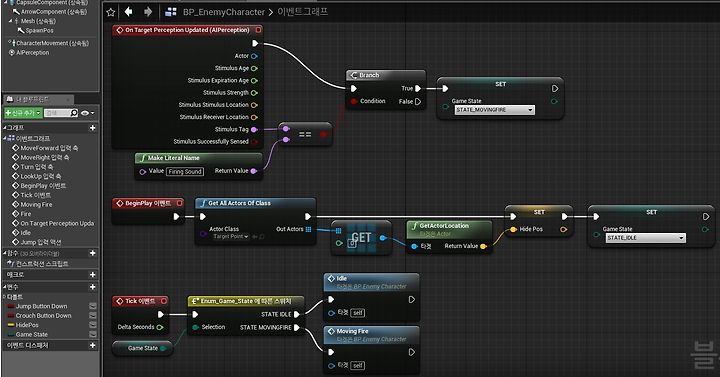Image resolution: width=720 pixels, height=377 pixels.
Task: Add a new graph with the plus button
Action: 92,128
